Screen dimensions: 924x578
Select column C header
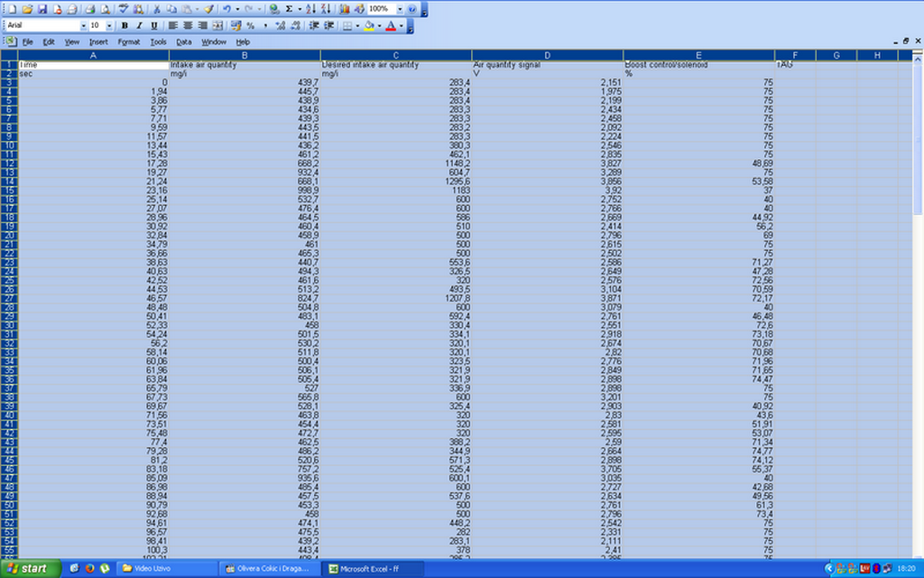coord(395,55)
